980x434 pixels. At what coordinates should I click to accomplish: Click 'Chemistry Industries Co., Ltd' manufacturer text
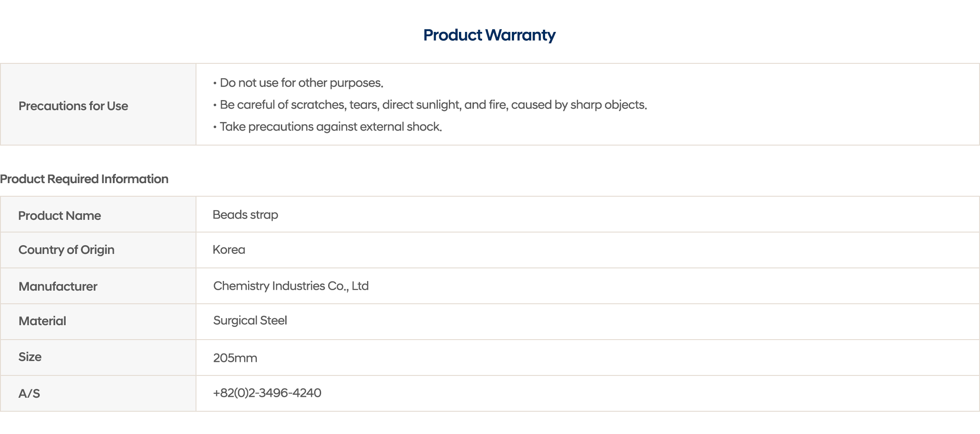(291, 285)
